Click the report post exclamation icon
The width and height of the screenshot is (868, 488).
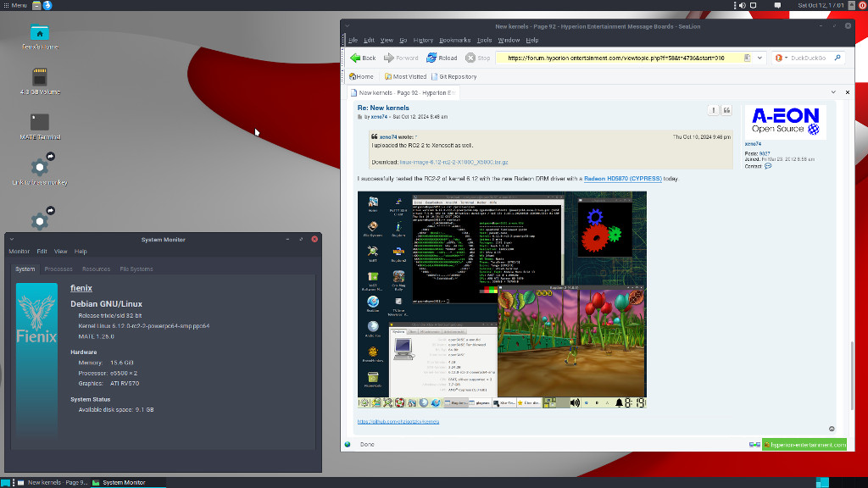tap(713, 110)
